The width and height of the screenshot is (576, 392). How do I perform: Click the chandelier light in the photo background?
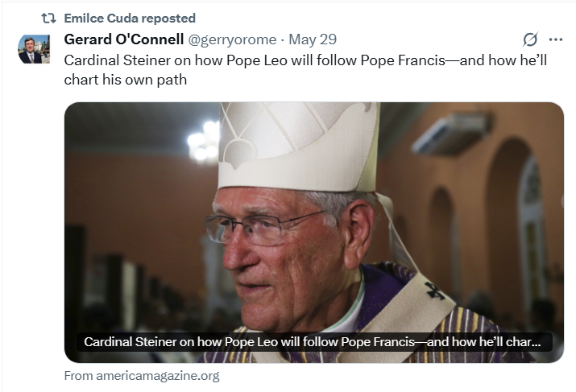click(204, 142)
